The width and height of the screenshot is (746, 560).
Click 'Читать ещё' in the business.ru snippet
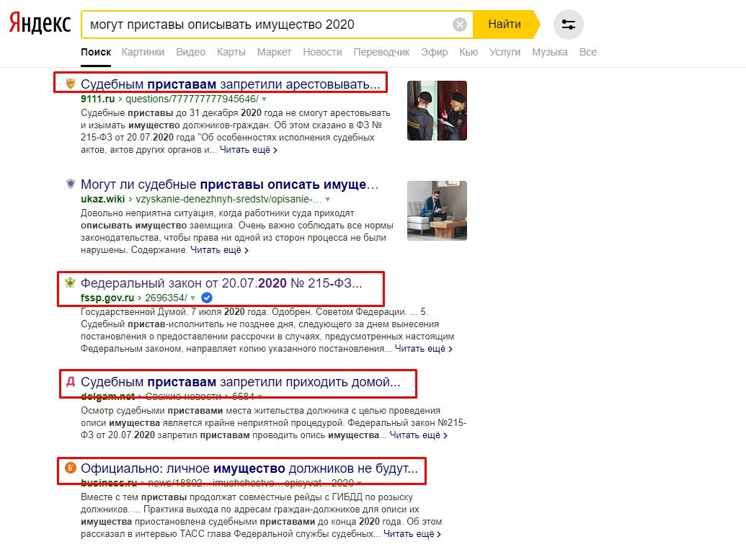(x=412, y=534)
